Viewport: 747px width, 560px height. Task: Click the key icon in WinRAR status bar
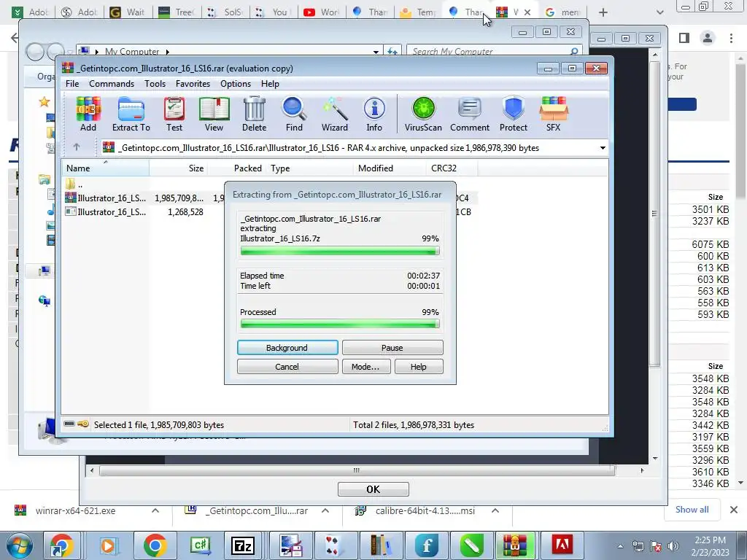pos(83,424)
